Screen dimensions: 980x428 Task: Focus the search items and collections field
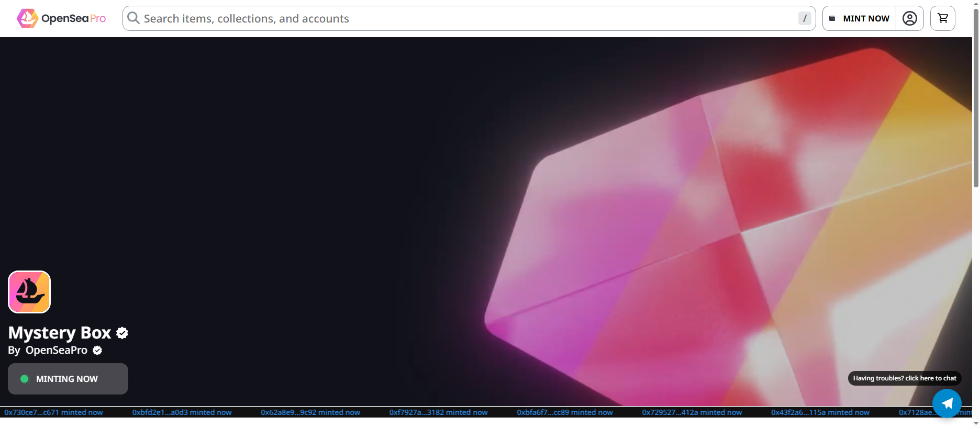point(469,18)
